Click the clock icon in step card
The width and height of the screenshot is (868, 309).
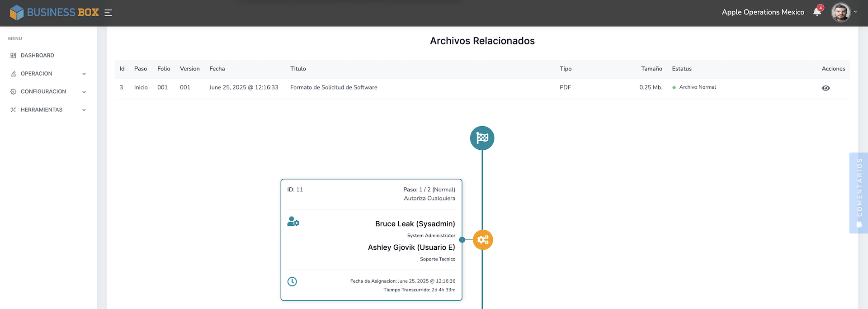click(x=292, y=281)
